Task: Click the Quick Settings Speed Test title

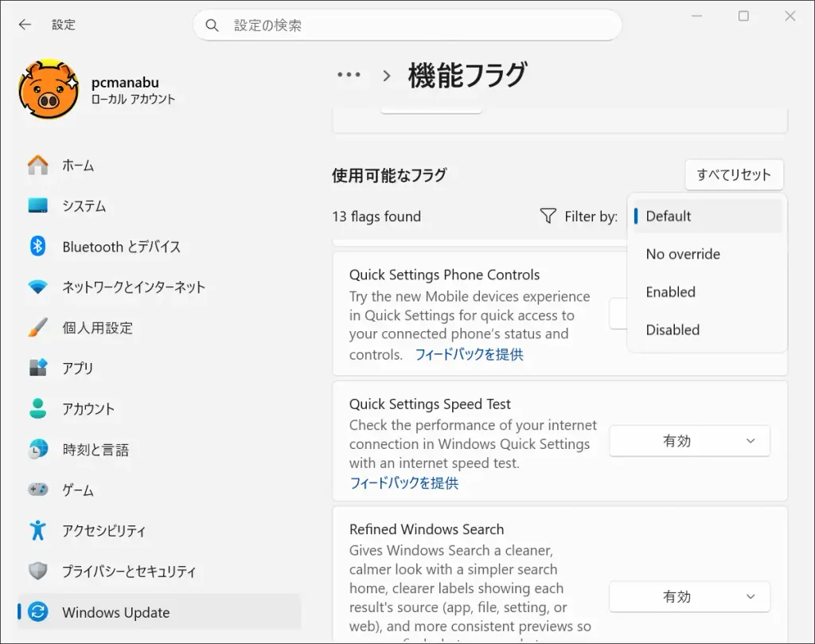Action: (x=430, y=404)
